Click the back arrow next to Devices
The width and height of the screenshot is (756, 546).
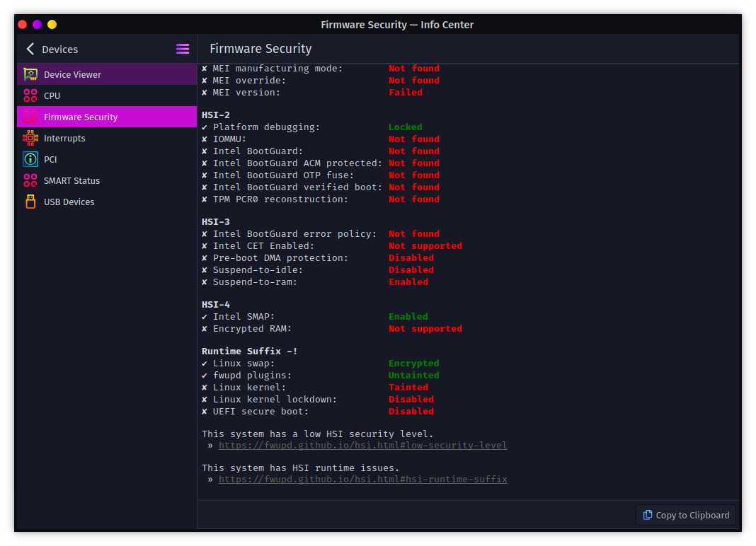point(30,49)
